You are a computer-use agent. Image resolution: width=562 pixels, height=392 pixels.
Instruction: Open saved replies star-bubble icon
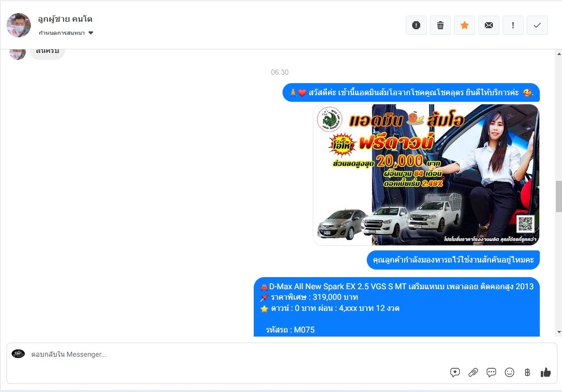click(455, 373)
